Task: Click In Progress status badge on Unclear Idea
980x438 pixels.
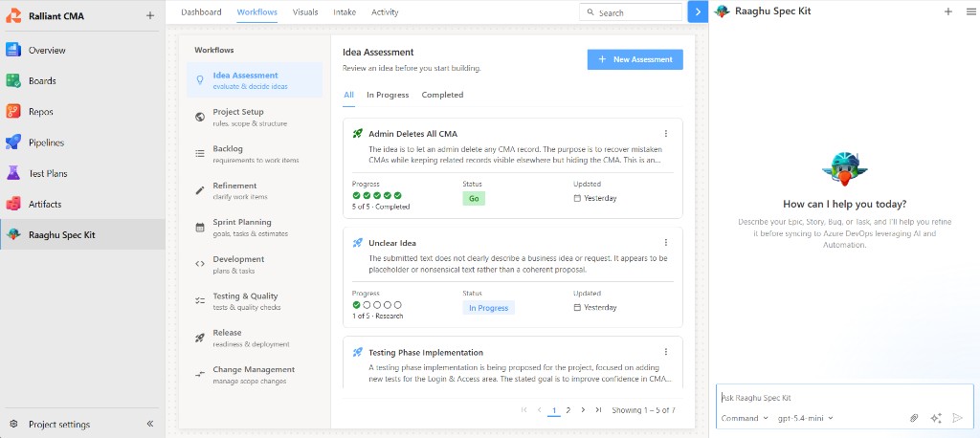Action: tap(489, 307)
